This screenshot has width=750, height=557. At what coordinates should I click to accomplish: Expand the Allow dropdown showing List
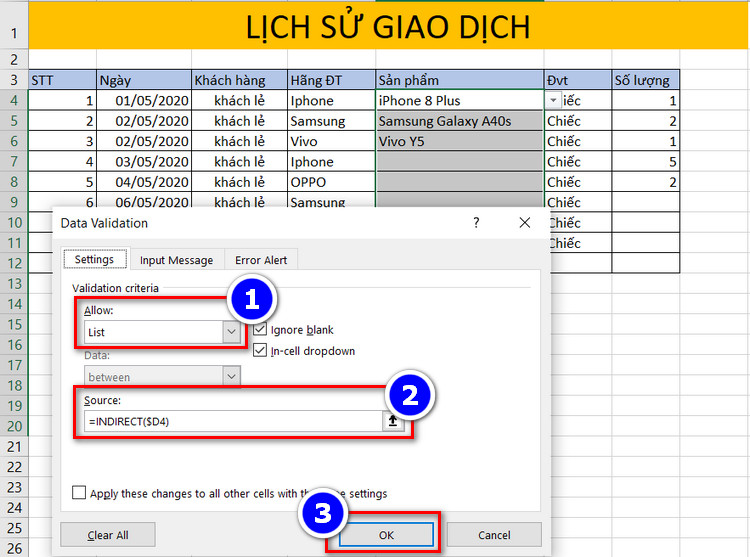[232, 332]
